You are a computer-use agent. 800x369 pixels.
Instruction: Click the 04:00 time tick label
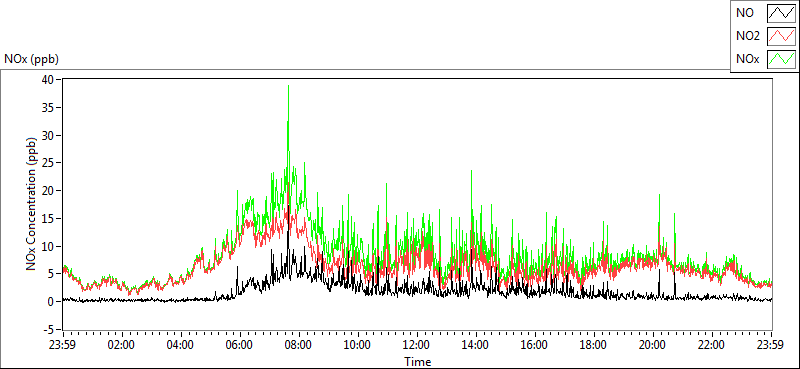coord(180,345)
